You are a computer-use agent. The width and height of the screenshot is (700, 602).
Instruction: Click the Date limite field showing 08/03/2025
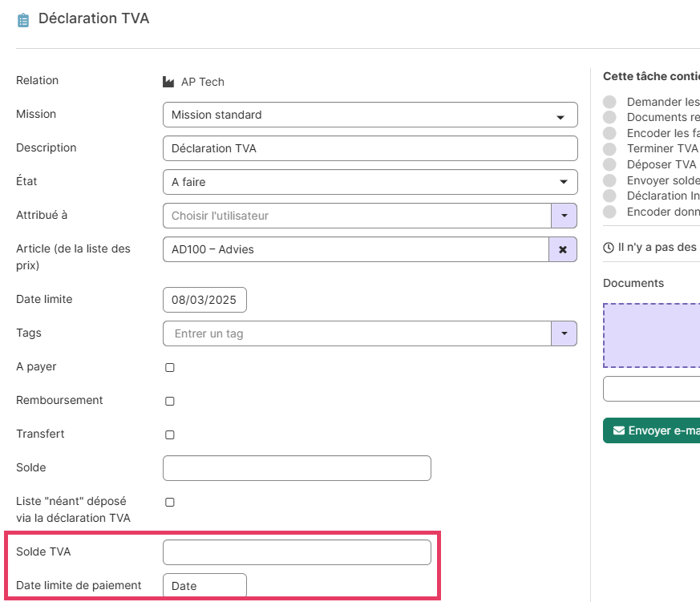coord(204,301)
